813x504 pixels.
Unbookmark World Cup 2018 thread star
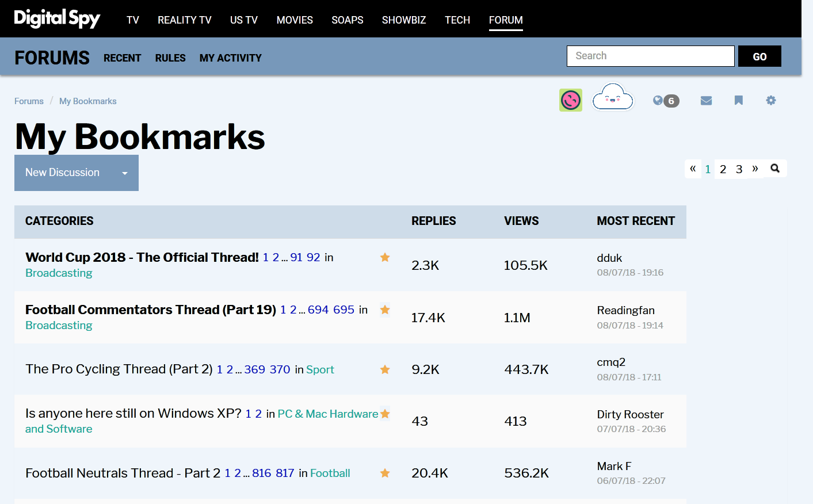click(385, 257)
